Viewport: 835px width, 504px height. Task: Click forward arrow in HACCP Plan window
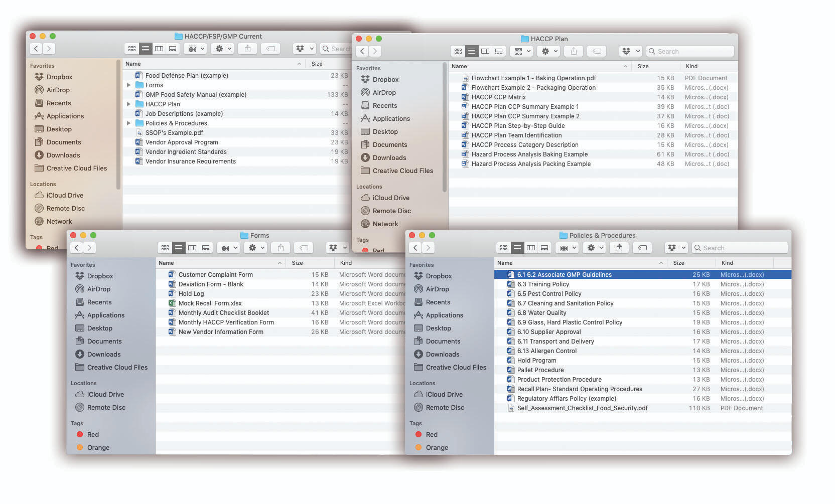(x=375, y=51)
